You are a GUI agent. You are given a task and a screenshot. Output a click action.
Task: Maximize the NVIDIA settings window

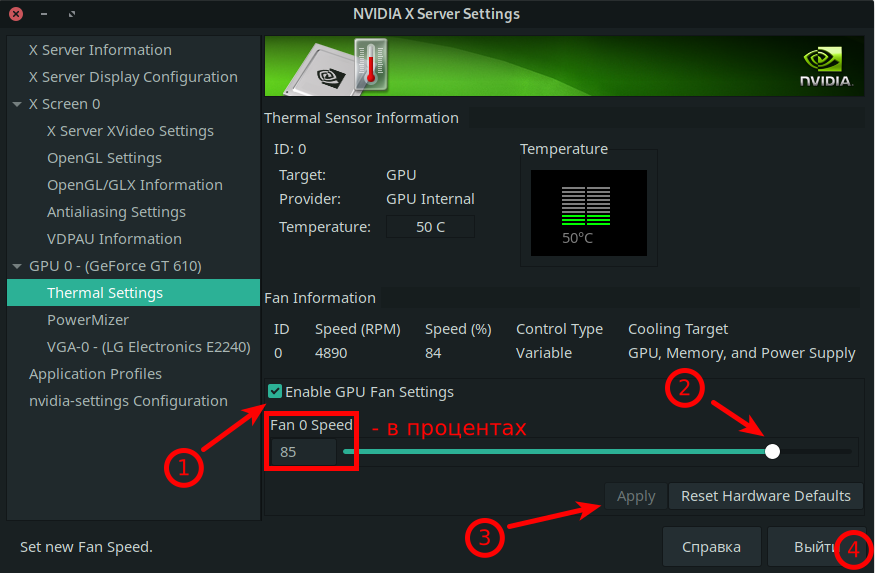(x=71, y=14)
